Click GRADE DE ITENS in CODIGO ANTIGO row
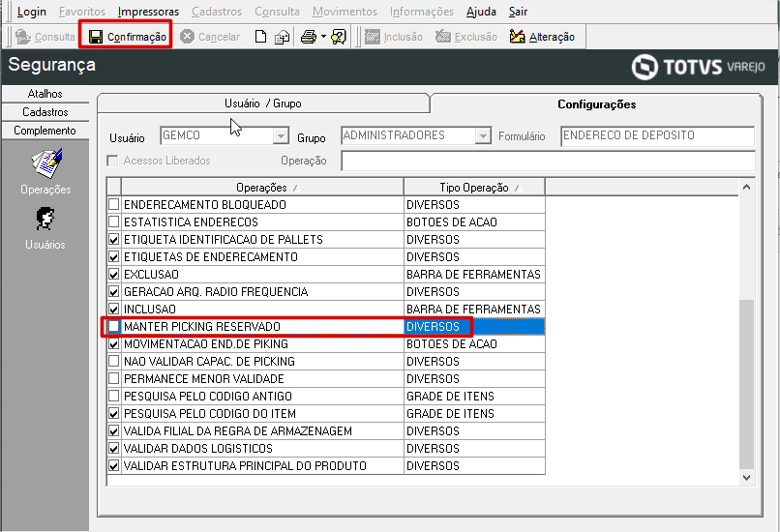This screenshot has height=532, width=780. click(x=474, y=396)
